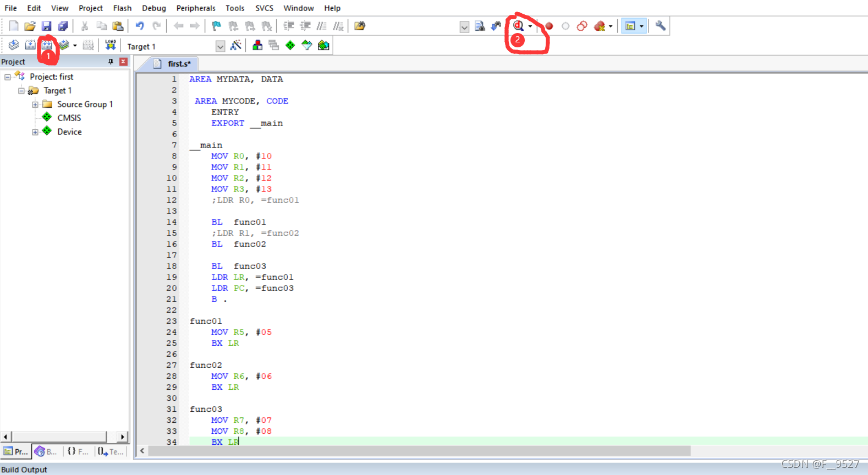Click Select Software Packs icon
This screenshot has height=475, width=868.
[x=307, y=45]
